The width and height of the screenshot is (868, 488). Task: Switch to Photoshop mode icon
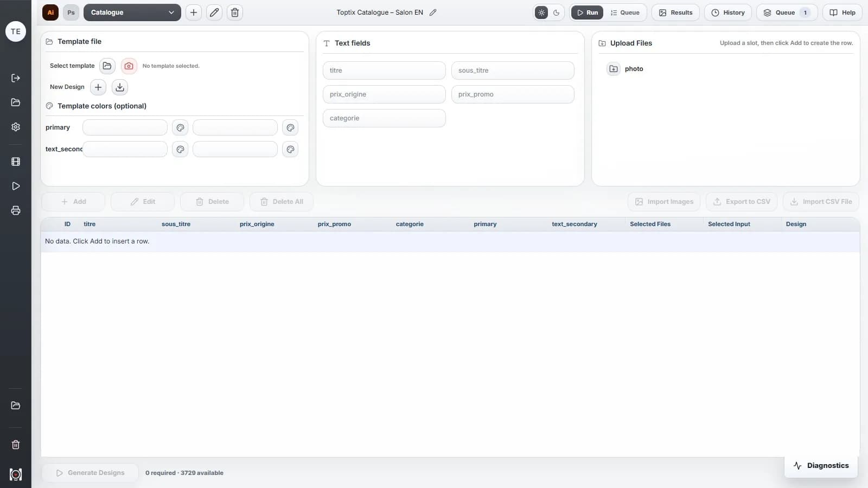(x=71, y=12)
